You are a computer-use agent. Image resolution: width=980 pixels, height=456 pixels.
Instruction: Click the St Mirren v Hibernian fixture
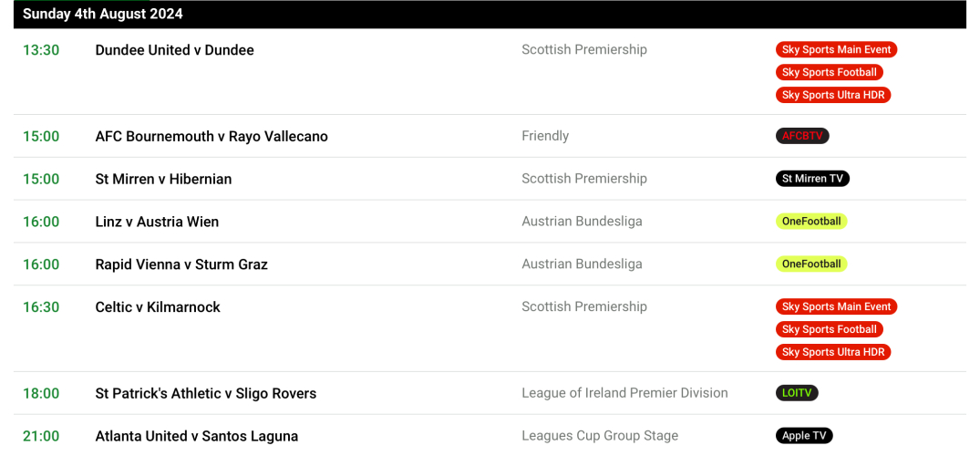point(163,179)
